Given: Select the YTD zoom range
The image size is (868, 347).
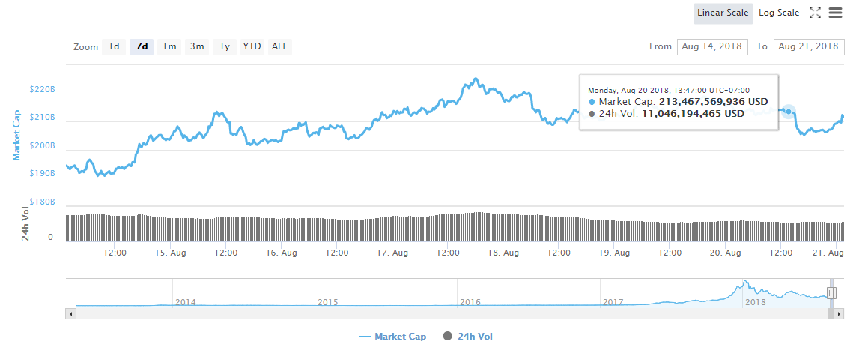Looking at the screenshot, I should click(x=252, y=47).
